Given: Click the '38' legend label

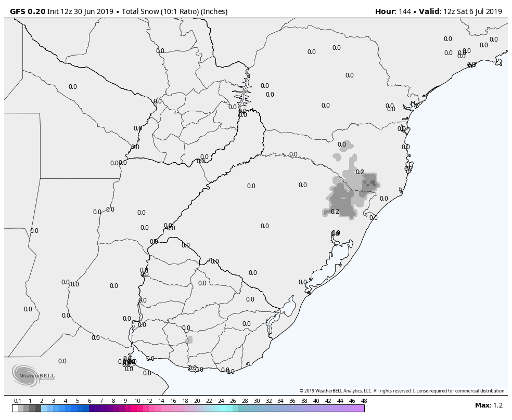Looking at the screenshot, I should 304,401.
